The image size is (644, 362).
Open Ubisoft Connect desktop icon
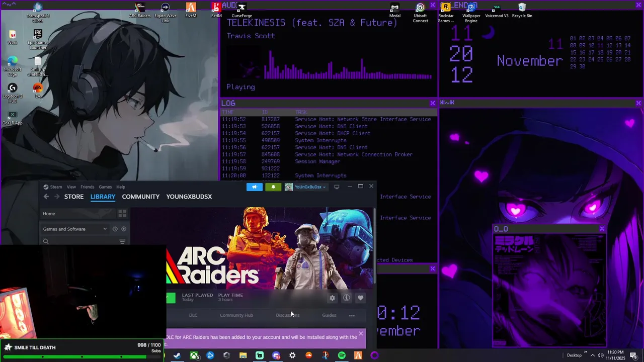click(x=420, y=12)
